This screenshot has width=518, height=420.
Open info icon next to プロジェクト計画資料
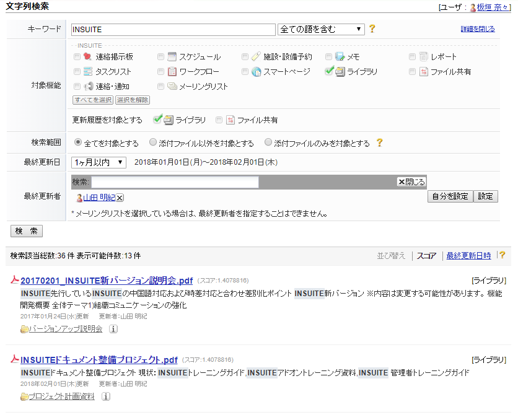(x=106, y=396)
